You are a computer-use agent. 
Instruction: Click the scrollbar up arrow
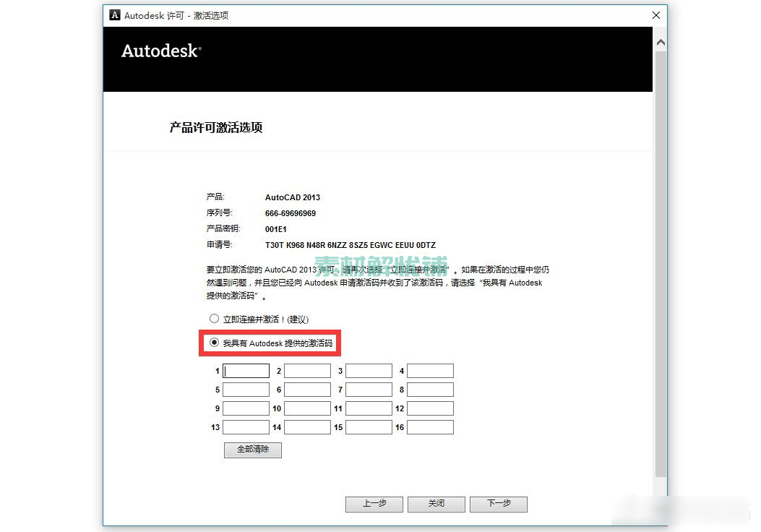tap(661, 43)
